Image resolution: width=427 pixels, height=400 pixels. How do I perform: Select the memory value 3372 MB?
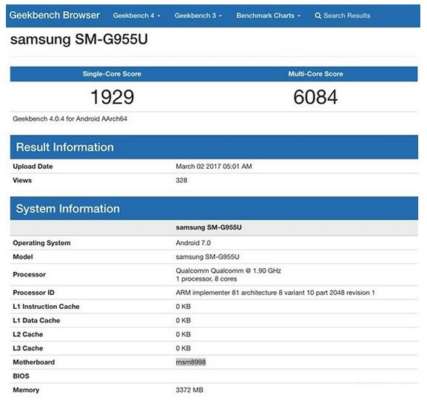point(189,390)
